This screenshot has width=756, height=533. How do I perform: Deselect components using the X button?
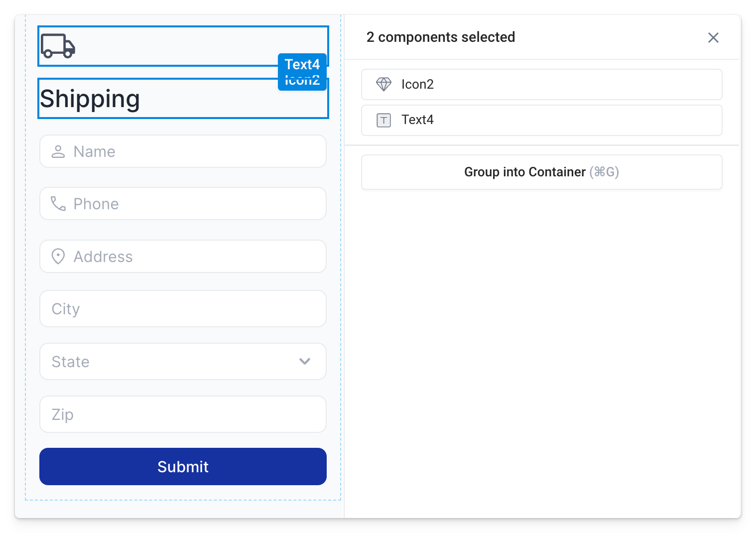pyautogui.click(x=713, y=37)
